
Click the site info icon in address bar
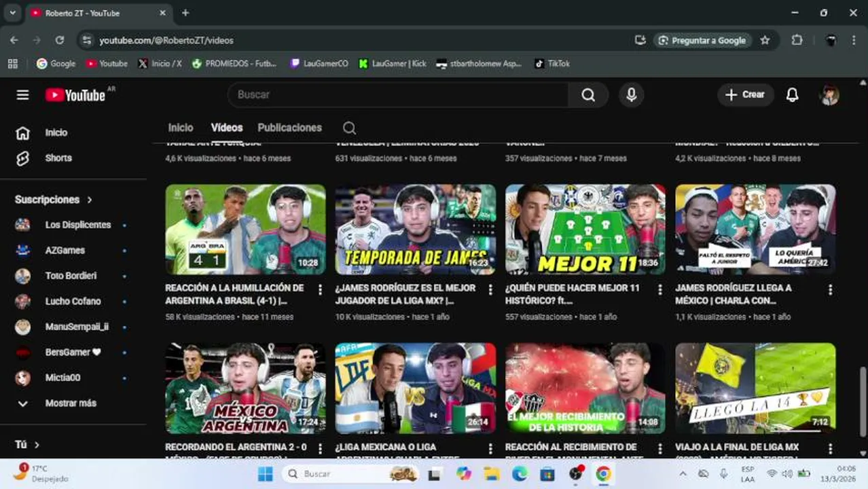[86, 40]
